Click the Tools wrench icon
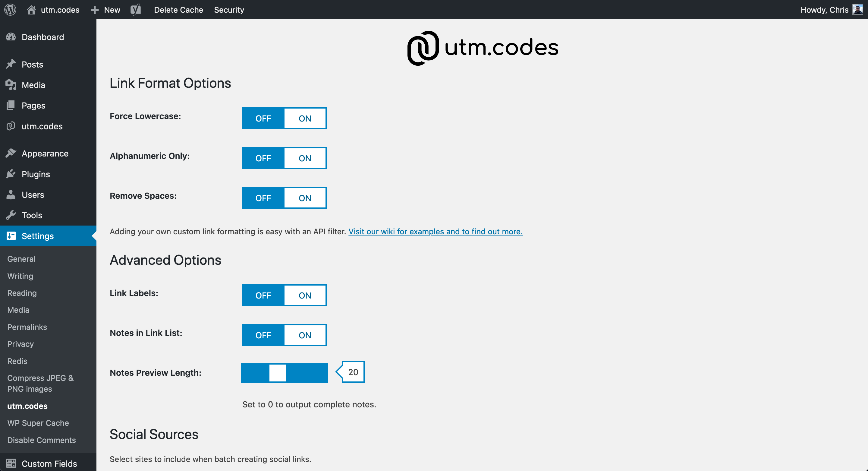The image size is (868, 471). coord(11,215)
